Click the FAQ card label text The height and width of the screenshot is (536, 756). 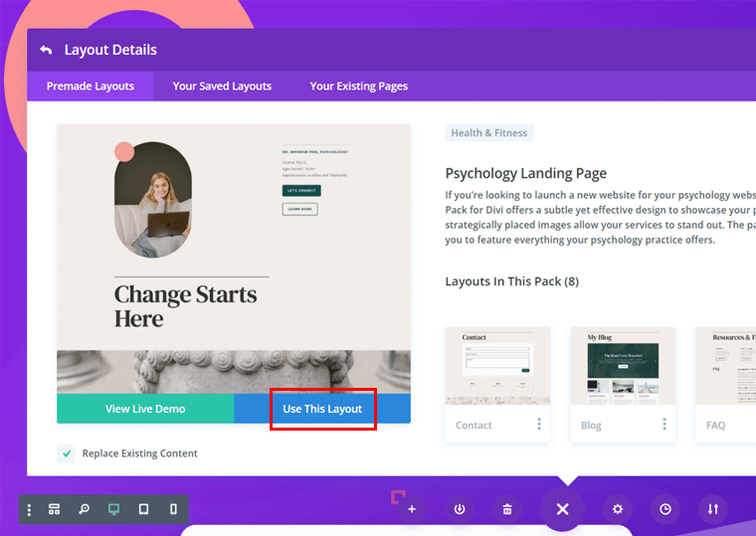[x=715, y=426]
